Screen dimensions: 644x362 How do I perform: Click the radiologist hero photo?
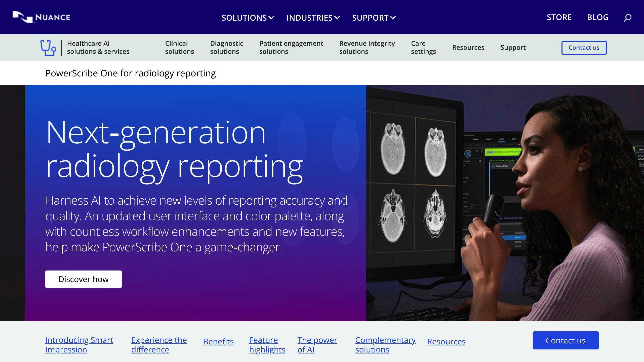click(x=505, y=203)
